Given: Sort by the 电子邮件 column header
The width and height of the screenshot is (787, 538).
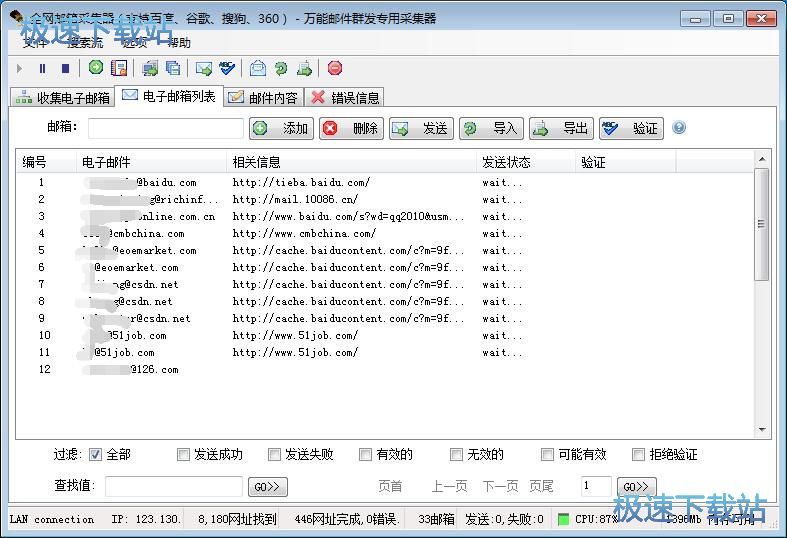Looking at the screenshot, I should (x=151, y=162).
